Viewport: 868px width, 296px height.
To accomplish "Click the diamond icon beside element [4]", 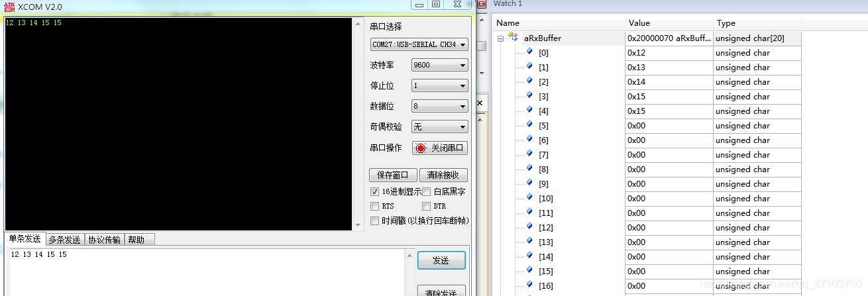I will pyautogui.click(x=529, y=110).
